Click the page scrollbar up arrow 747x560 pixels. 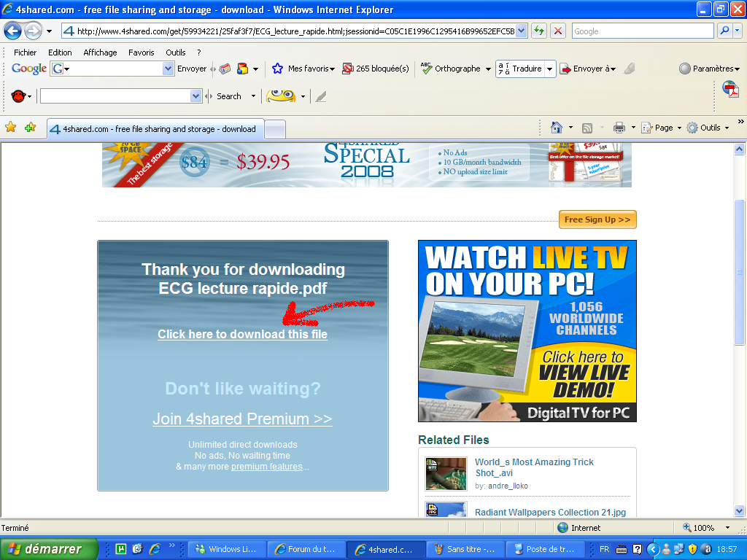click(x=740, y=149)
